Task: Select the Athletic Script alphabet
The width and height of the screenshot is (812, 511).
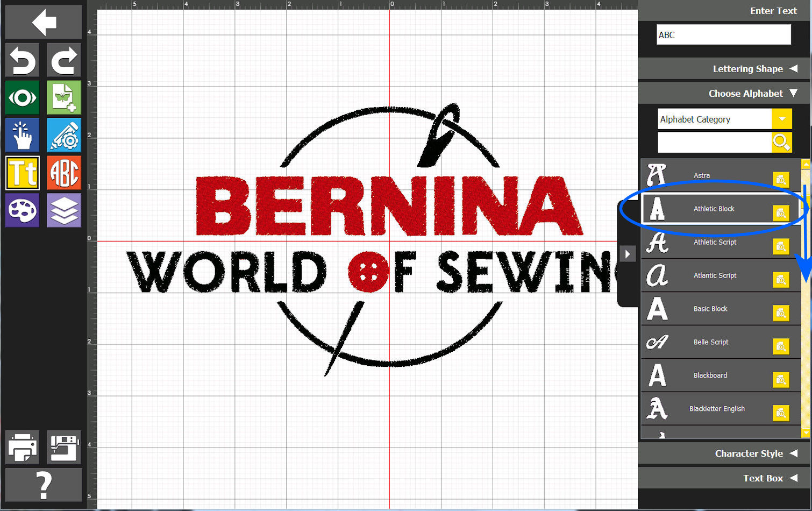Action: 721,242
